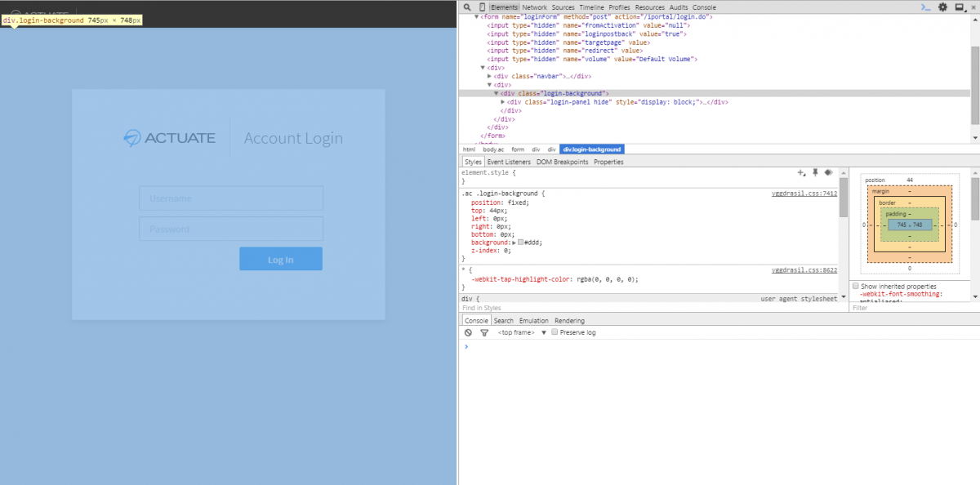Select the Styles sidebar tab
The height and width of the screenshot is (485, 980).
click(x=473, y=162)
